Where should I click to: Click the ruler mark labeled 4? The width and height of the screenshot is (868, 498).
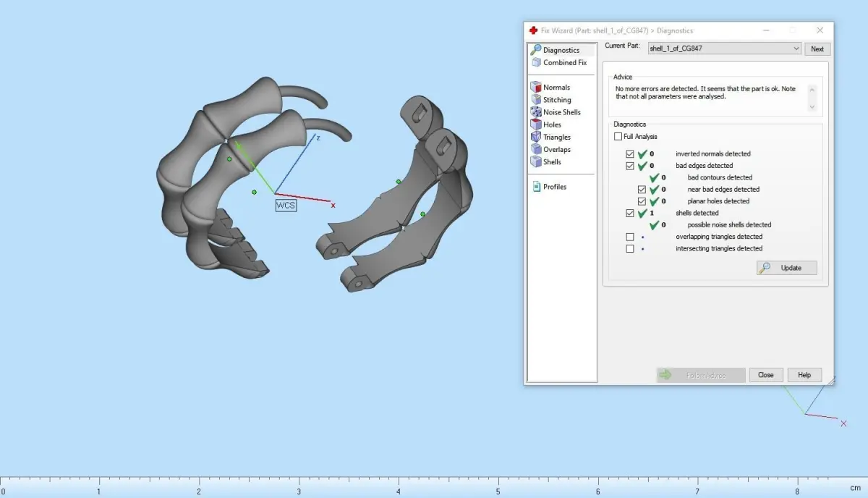pyautogui.click(x=398, y=490)
